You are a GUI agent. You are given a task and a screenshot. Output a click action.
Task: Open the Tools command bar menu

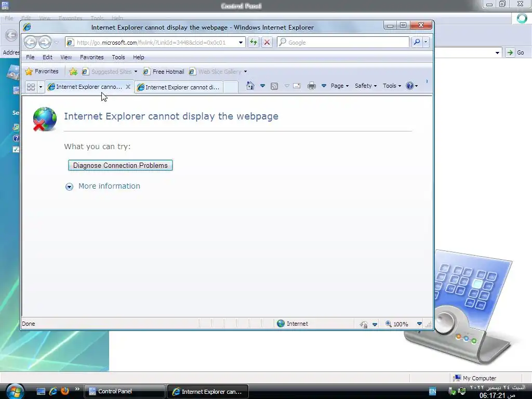pyautogui.click(x=392, y=86)
